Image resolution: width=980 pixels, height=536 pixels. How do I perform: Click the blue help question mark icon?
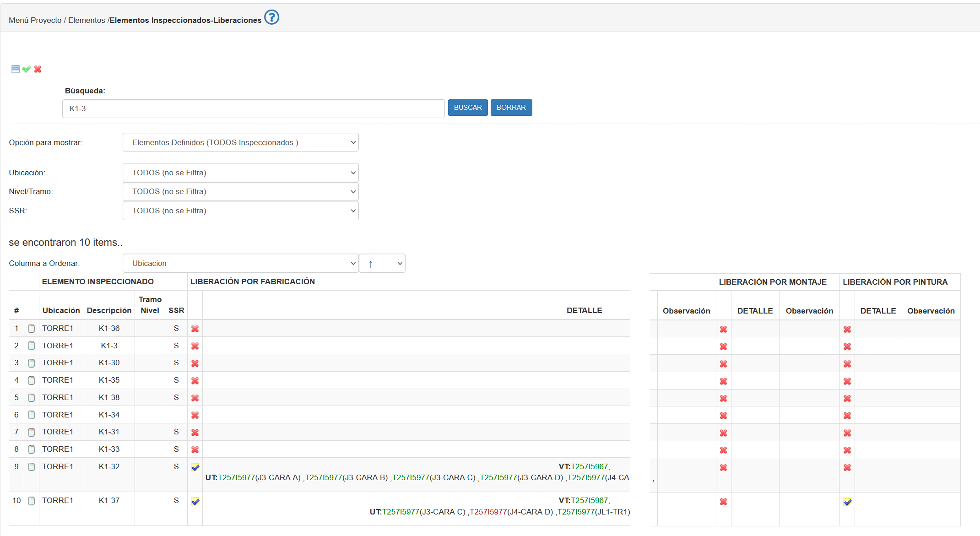tap(271, 17)
